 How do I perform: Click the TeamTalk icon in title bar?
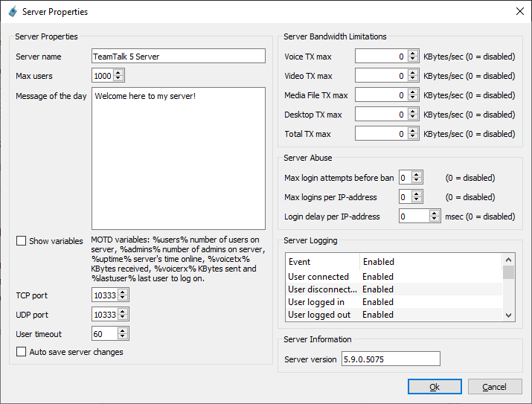point(12,12)
